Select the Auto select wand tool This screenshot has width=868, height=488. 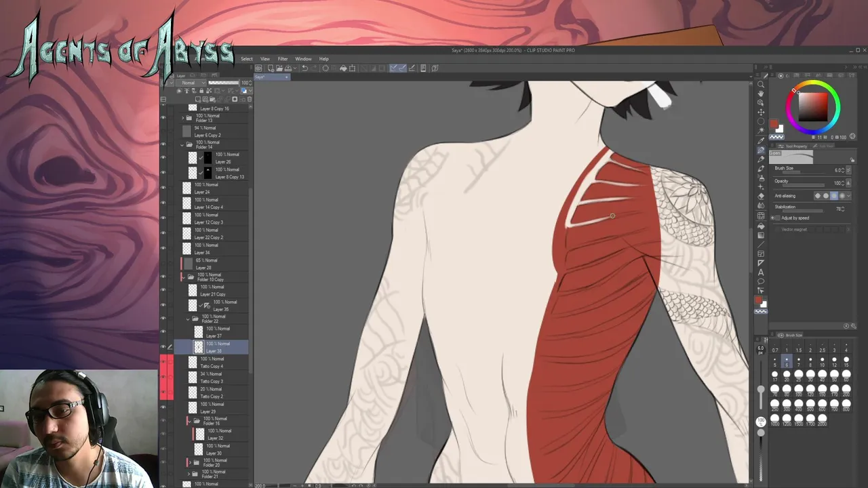pos(761,130)
